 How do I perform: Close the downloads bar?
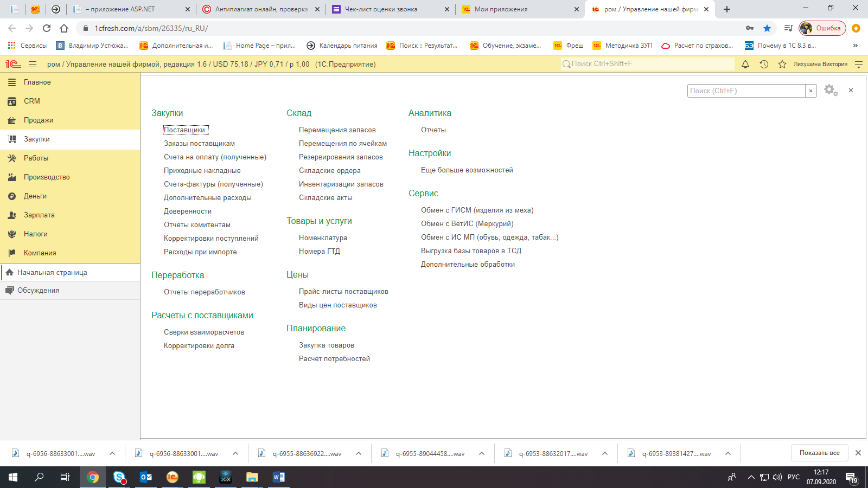858,453
